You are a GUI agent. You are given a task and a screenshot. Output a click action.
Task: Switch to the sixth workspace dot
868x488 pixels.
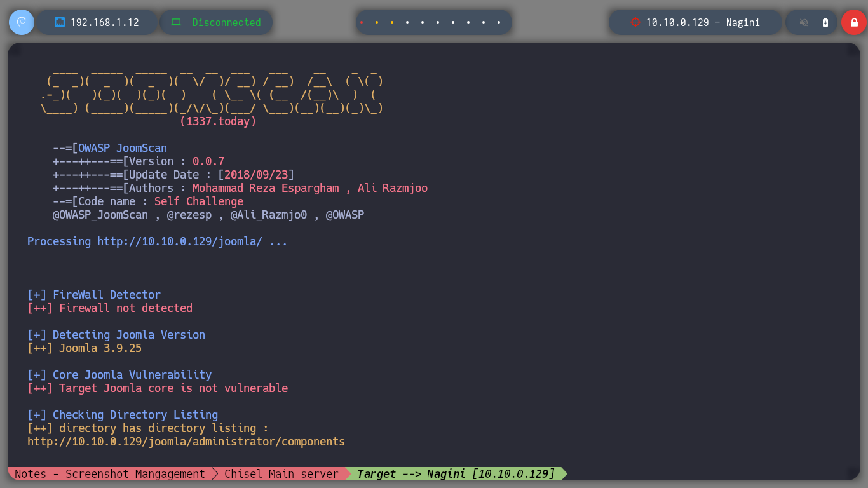[438, 22]
